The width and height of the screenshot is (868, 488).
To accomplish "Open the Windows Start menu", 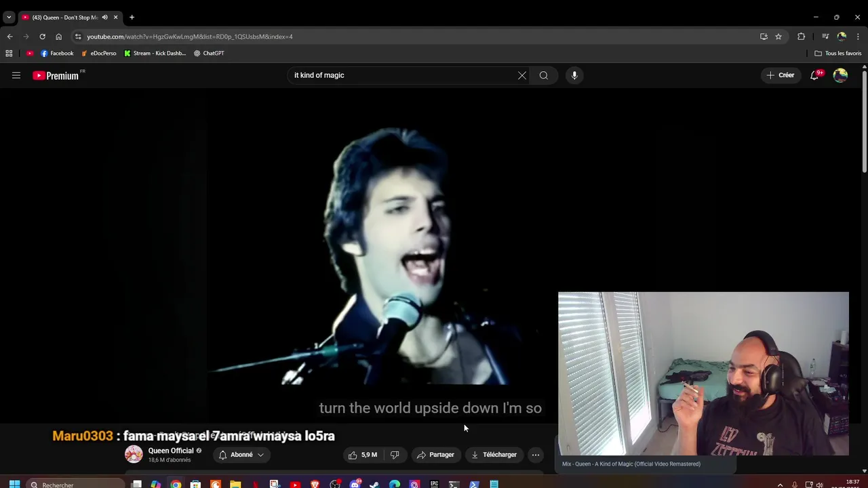I will click(14, 484).
